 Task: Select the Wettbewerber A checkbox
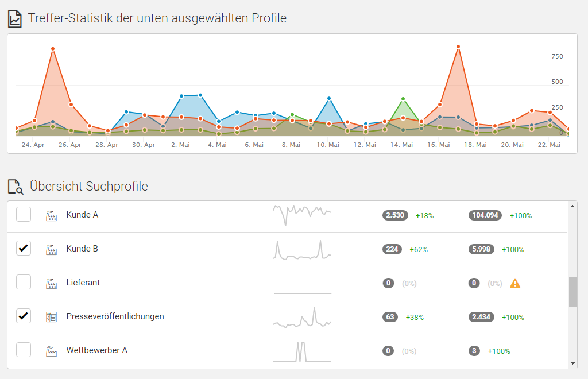click(x=24, y=350)
